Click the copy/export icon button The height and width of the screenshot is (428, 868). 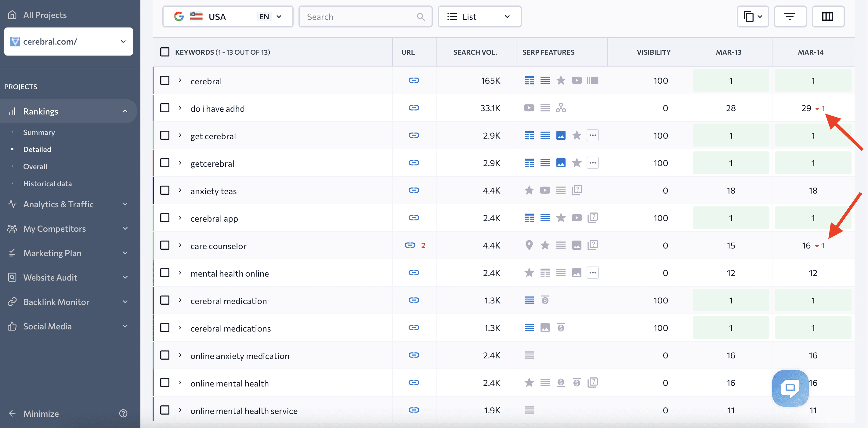tap(752, 16)
